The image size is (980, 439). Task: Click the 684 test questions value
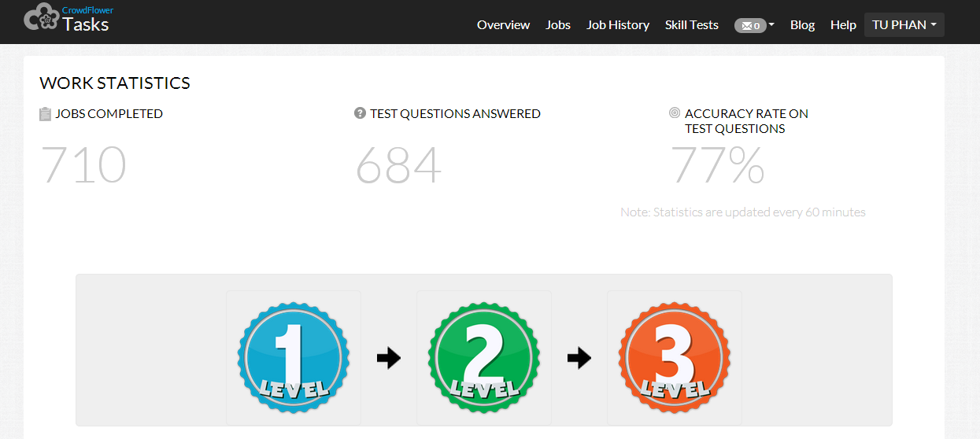[x=398, y=165]
